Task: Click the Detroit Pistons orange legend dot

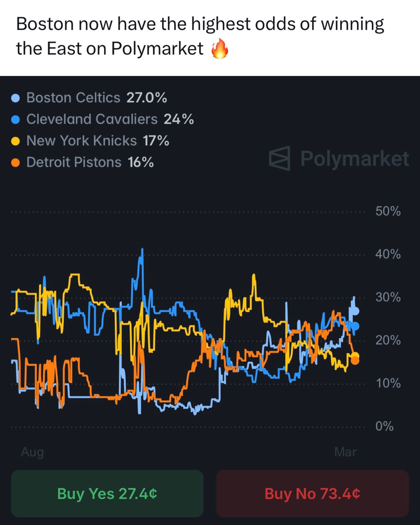Action: click(15, 163)
